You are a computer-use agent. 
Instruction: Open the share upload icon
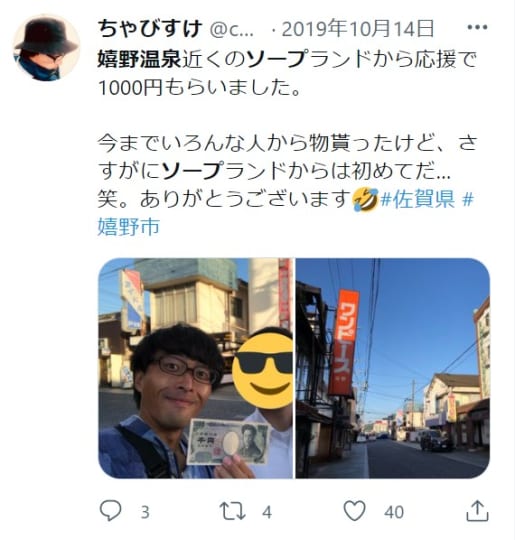pyautogui.click(x=477, y=511)
